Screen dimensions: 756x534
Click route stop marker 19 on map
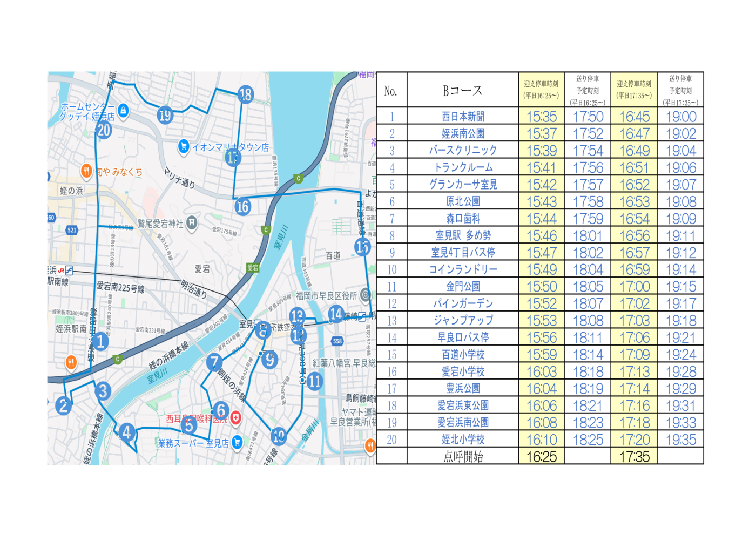click(x=165, y=115)
